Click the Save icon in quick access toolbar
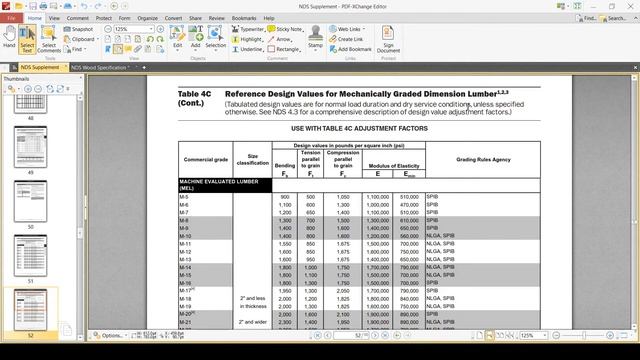The height and width of the screenshot is (360, 640). coord(33,6)
